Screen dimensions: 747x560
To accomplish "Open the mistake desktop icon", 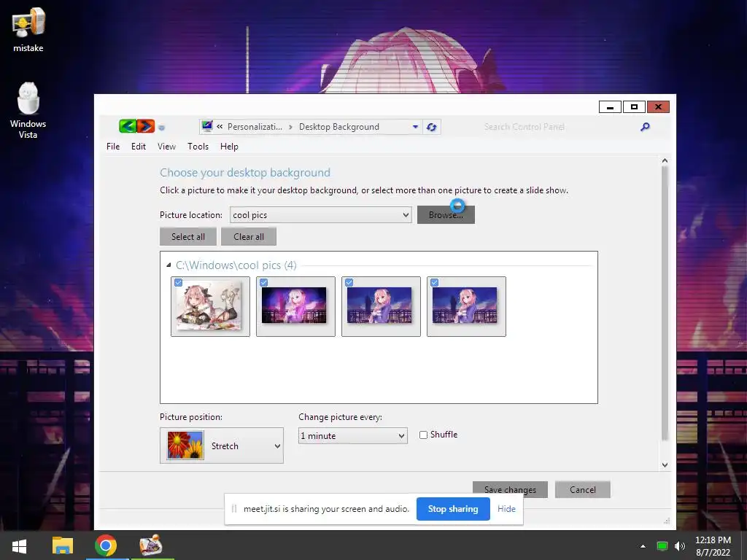I will pos(28,29).
